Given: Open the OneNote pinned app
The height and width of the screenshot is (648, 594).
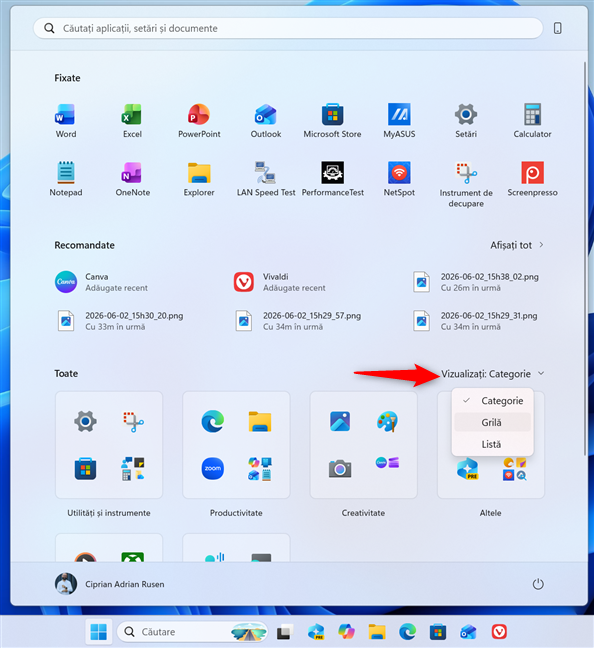Looking at the screenshot, I should click(132, 179).
